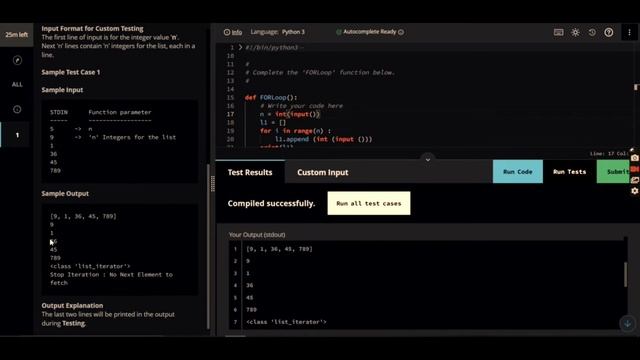
Task: Click "<class 'list_iterator'>" in Sample Output
Action: click(90, 266)
